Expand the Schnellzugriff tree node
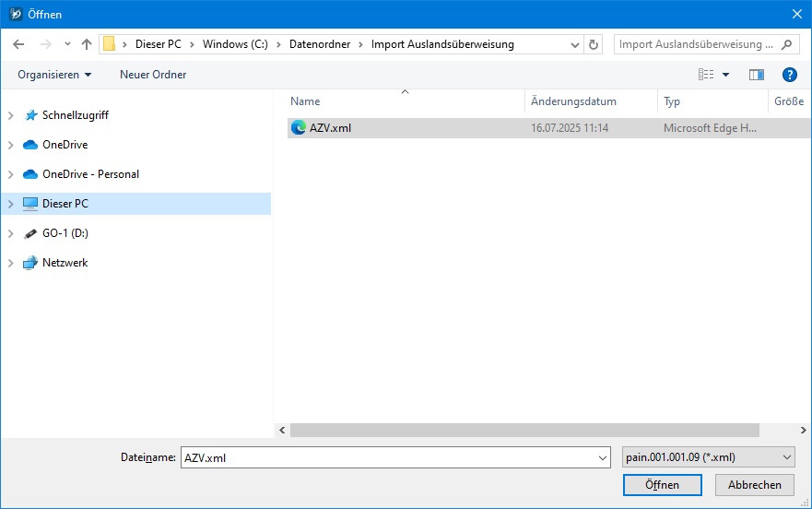Image resolution: width=812 pixels, height=509 pixels. tap(11, 115)
